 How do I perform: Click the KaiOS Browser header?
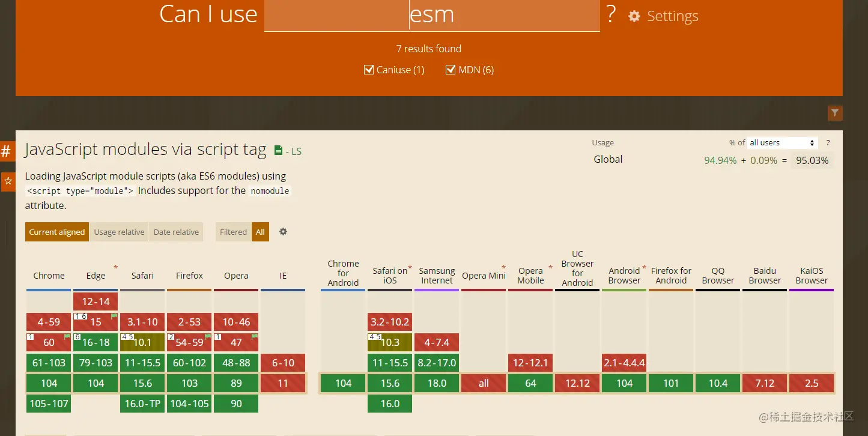812,276
